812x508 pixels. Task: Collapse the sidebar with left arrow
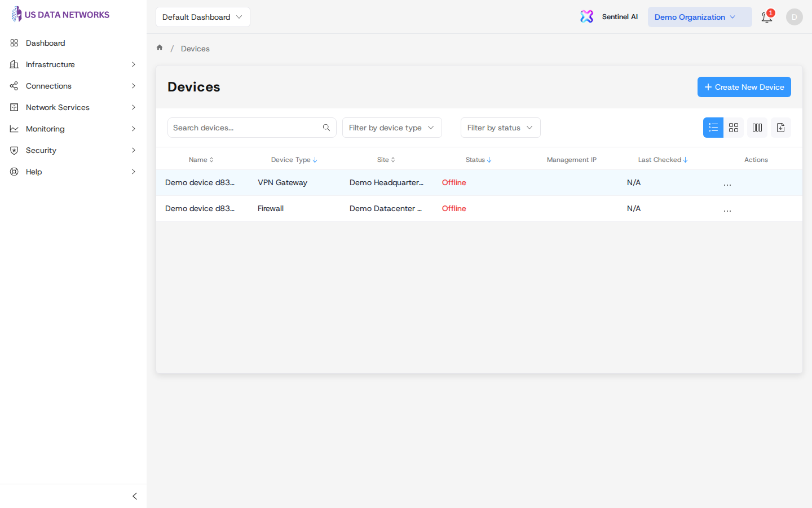[x=135, y=496]
